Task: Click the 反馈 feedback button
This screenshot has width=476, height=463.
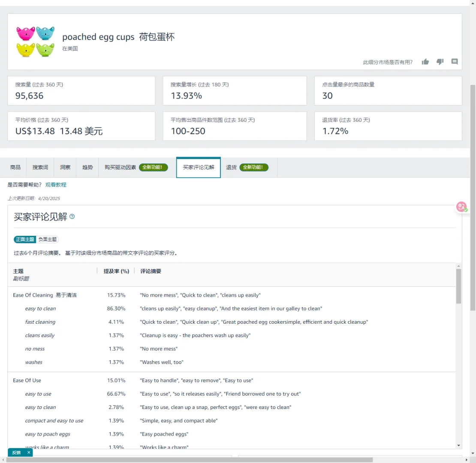Action: 16,452
